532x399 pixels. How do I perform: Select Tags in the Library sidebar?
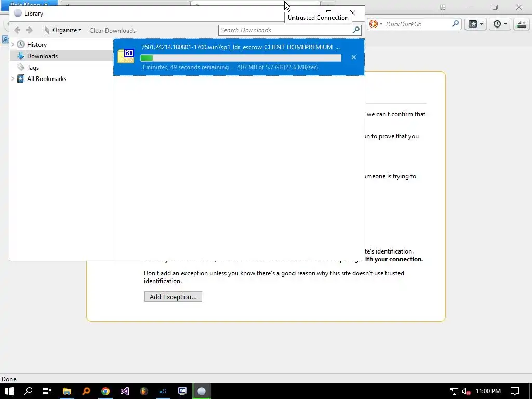click(x=33, y=68)
